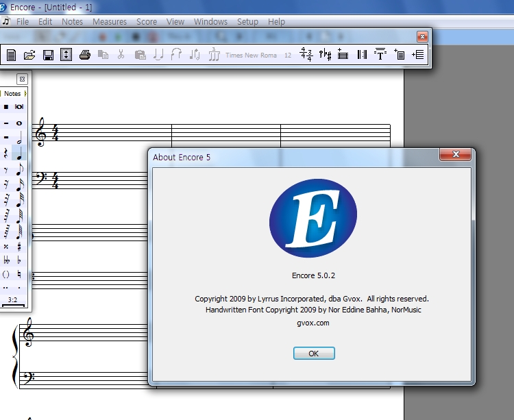Click OK in About Encore 5 dialog

[314, 354]
